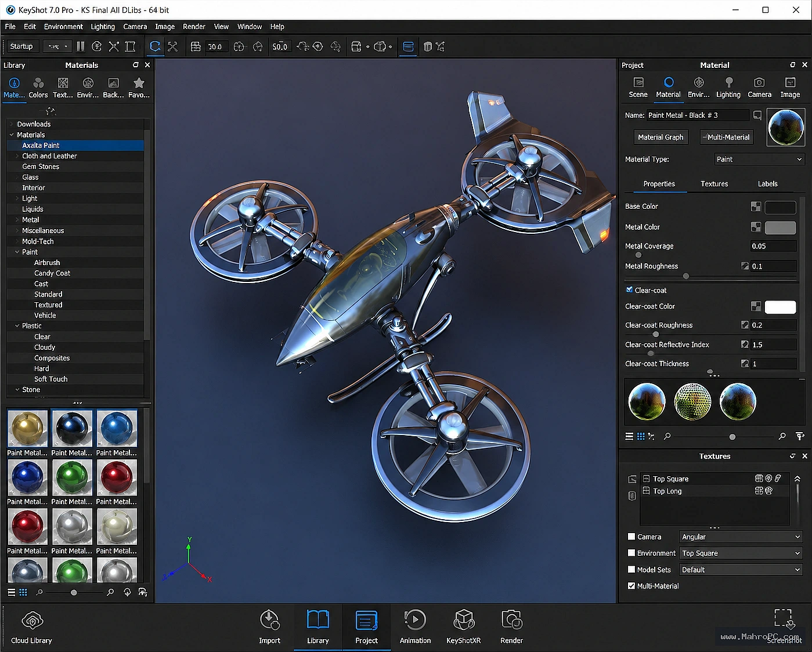Screen dimensions: 812x652
Task: Open the Backplates library tab
Action: click(x=113, y=88)
